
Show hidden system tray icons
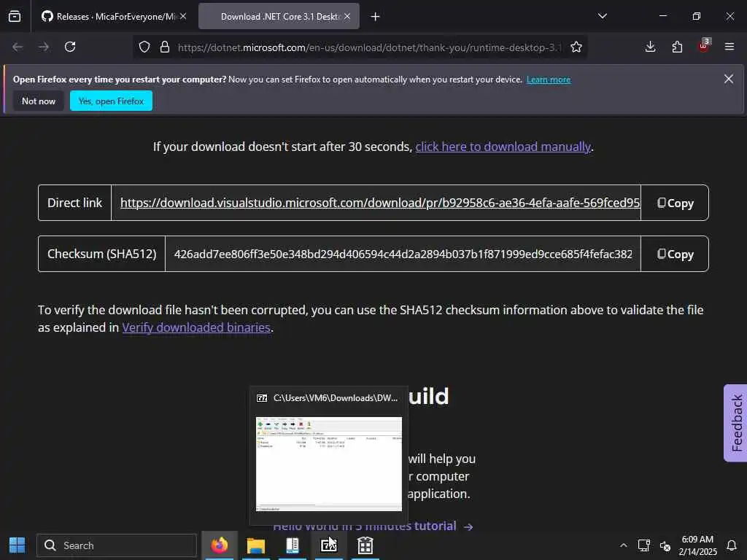pyautogui.click(x=623, y=545)
